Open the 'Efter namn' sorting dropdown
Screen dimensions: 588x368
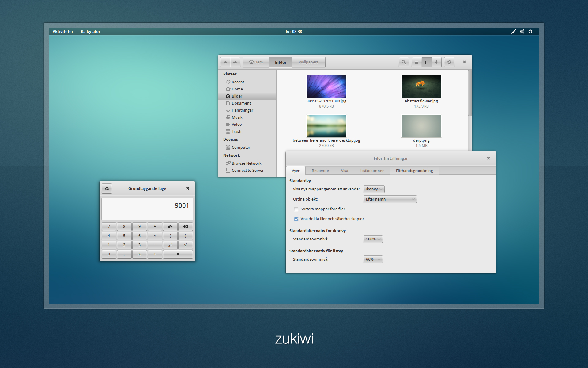tap(390, 199)
